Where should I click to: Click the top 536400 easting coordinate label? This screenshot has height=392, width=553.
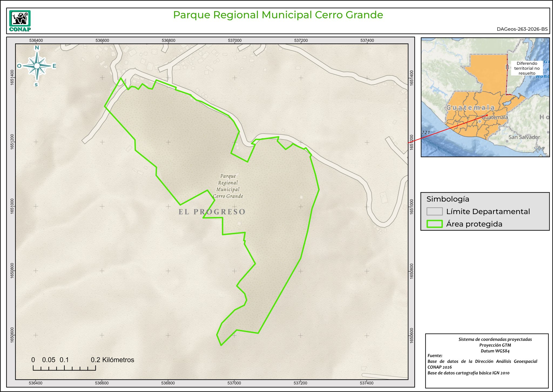click(36, 40)
